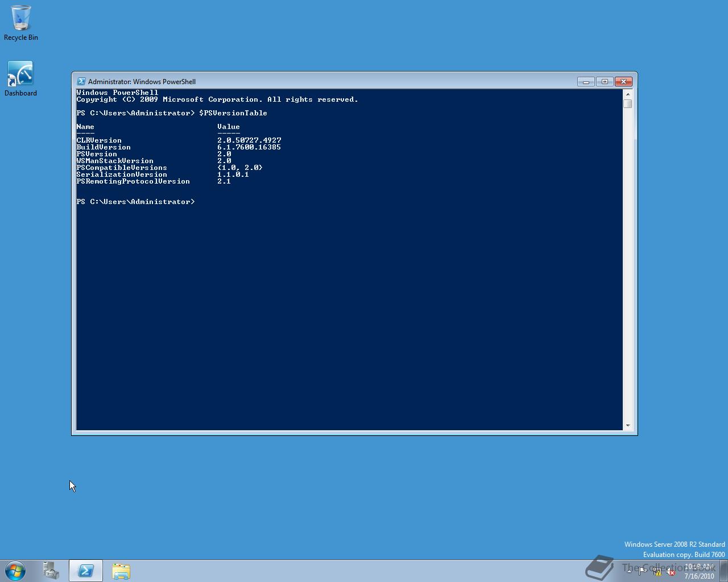Click the $PSVersionTable command text
This screenshot has height=582, width=728.
[x=233, y=113]
